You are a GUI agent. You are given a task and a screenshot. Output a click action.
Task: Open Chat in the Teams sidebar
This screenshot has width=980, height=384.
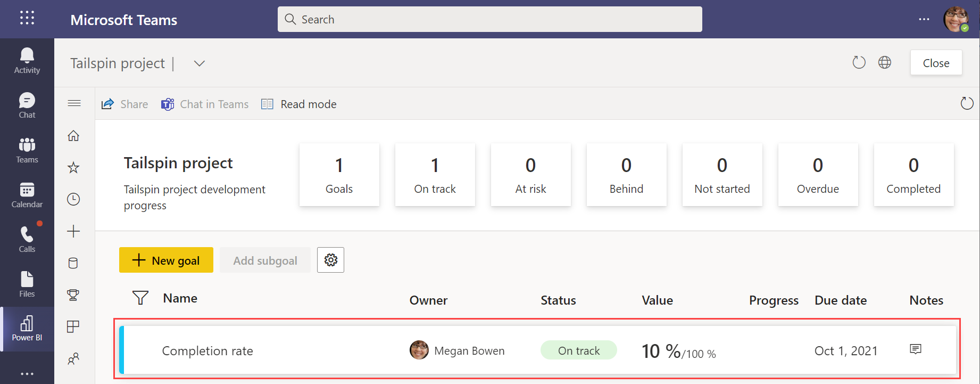coord(27,105)
